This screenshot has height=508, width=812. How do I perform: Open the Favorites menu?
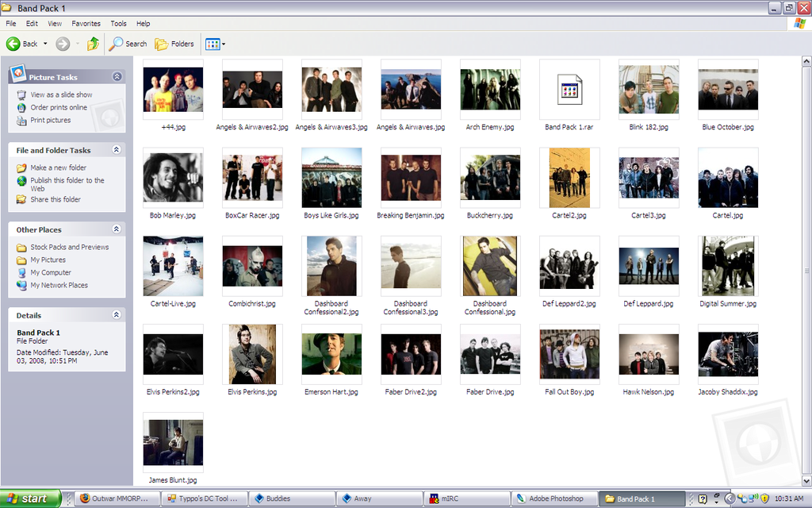click(86, 23)
